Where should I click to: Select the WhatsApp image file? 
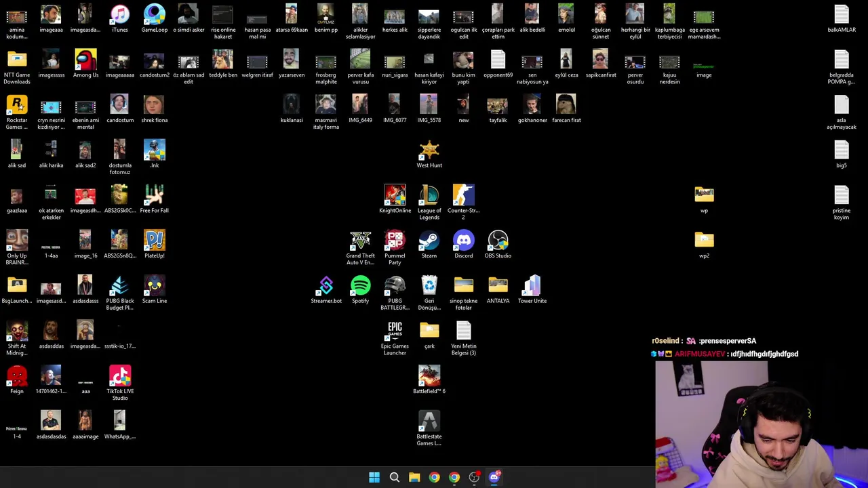pyautogui.click(x=120, y=426)
